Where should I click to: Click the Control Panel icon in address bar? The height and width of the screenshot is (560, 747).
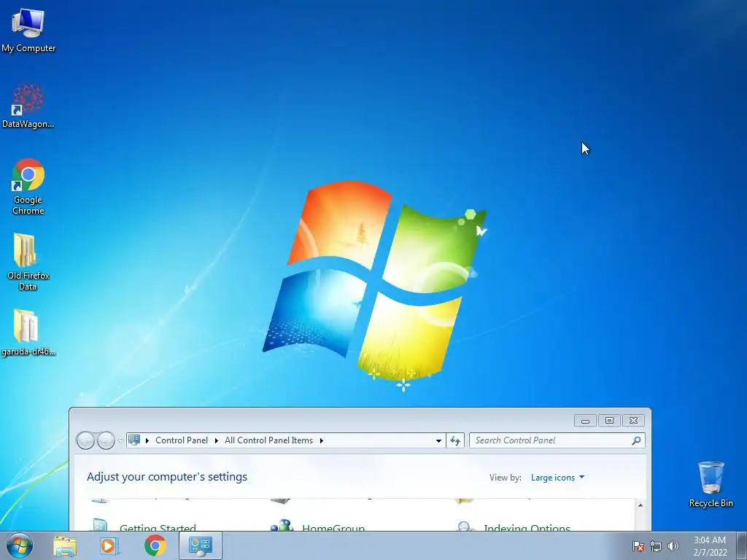(134, 440)
